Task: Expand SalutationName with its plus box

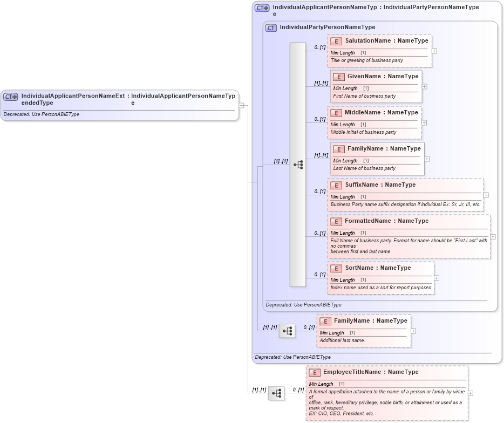Action: click(x=435, y=51)
